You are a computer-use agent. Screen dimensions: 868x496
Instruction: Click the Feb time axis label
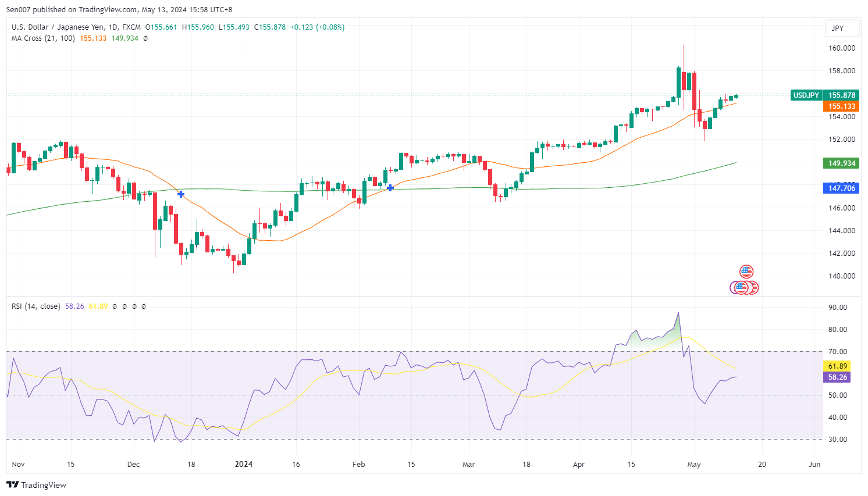tap(358, 465)
